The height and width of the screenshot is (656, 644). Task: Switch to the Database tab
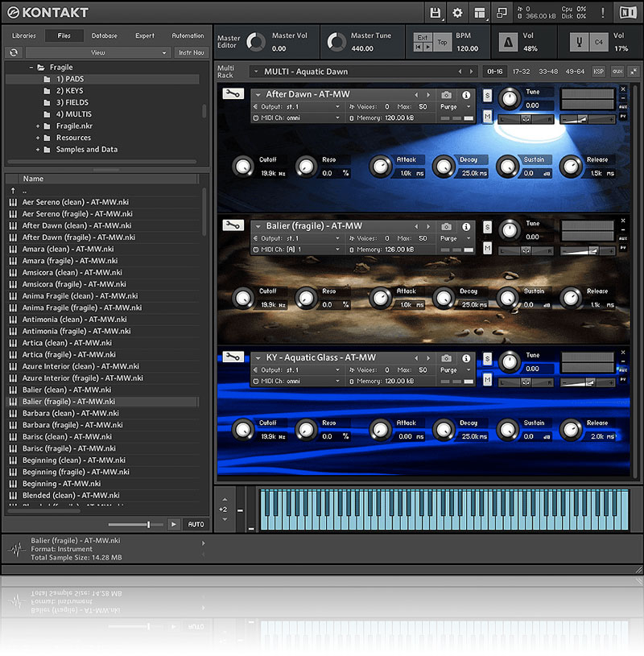tap(104, 35)
